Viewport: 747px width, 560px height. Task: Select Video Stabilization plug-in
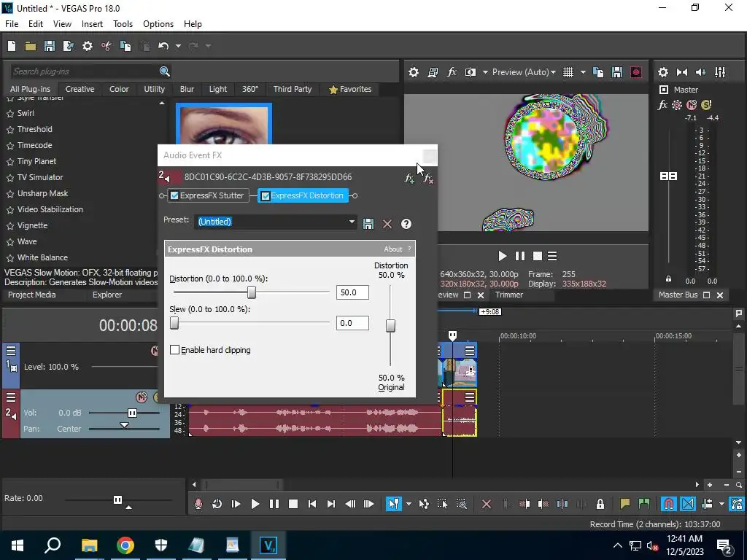[x=50, y=209]
